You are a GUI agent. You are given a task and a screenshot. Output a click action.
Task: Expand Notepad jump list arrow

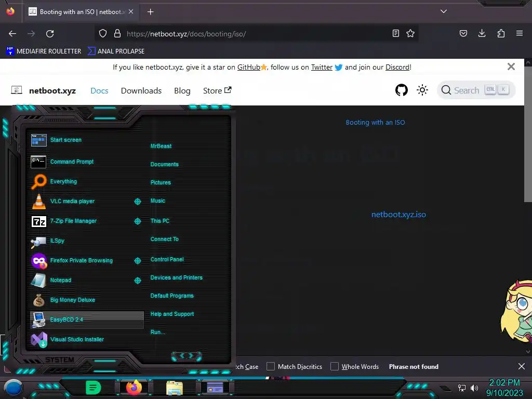click(137, 280)
